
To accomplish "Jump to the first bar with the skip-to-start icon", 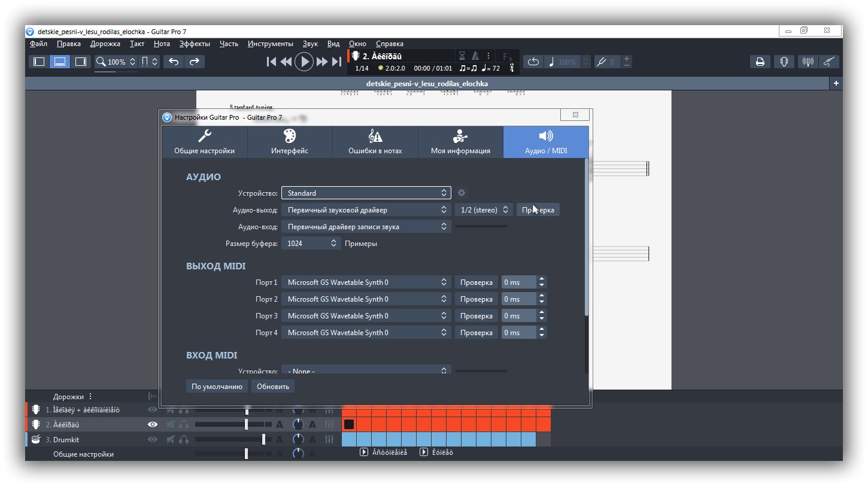I will [271, 62].
